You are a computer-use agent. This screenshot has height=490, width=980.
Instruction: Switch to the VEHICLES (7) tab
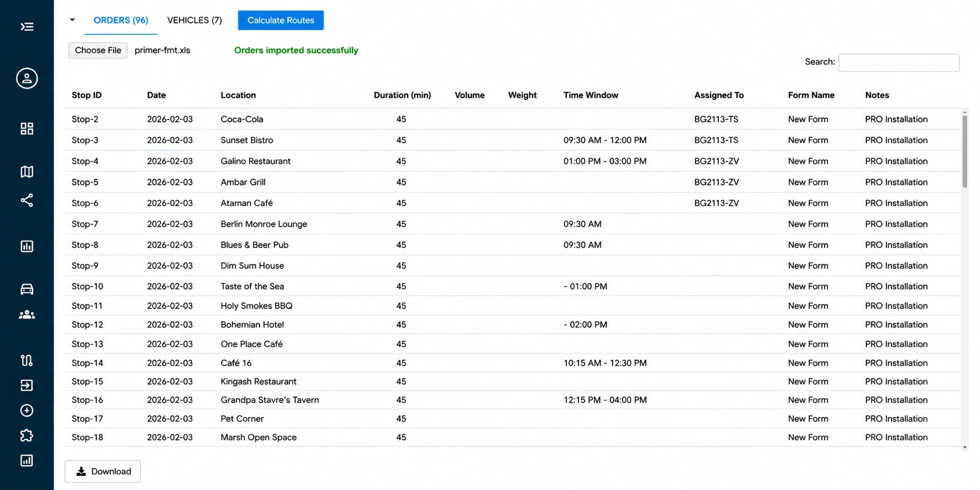point(194,20)
